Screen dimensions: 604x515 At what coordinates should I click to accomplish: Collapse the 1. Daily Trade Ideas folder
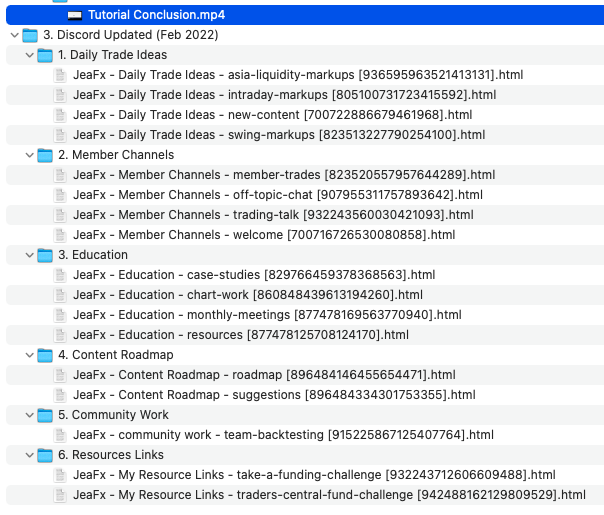click(x=28, y=55)
